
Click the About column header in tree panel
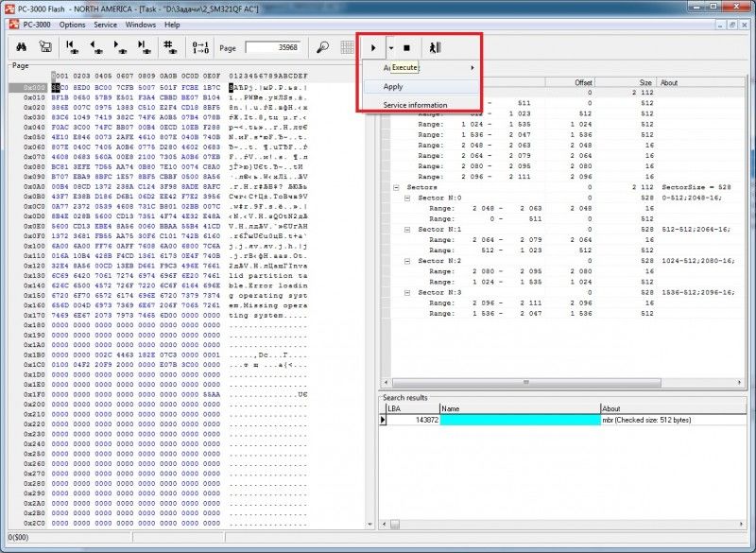click(x=700, y=82)
